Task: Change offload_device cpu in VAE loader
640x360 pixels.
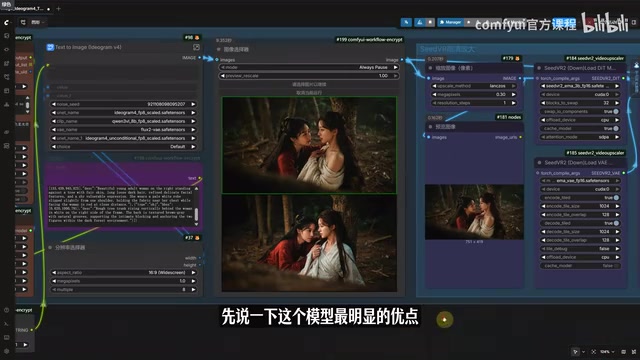Action: coord(580,257)
